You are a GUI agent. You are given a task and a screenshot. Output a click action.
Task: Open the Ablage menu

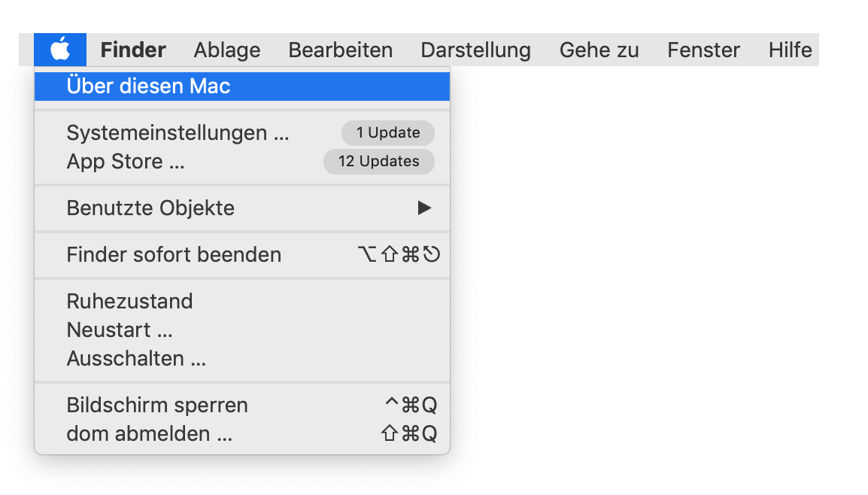(x=226, y=50)
